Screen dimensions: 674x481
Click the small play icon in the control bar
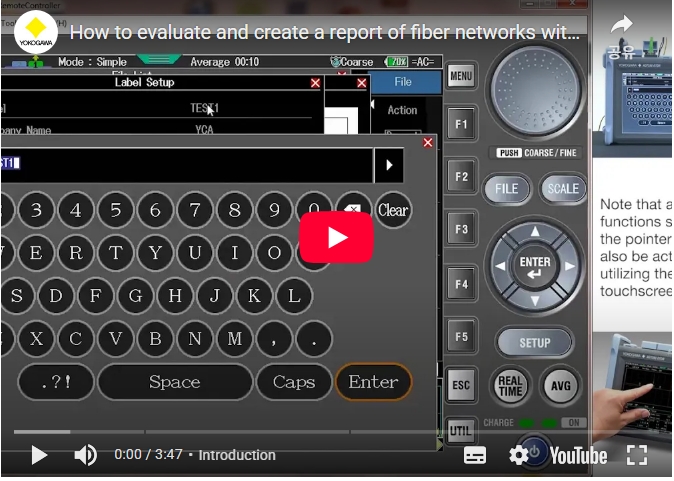tap(39, 455)
